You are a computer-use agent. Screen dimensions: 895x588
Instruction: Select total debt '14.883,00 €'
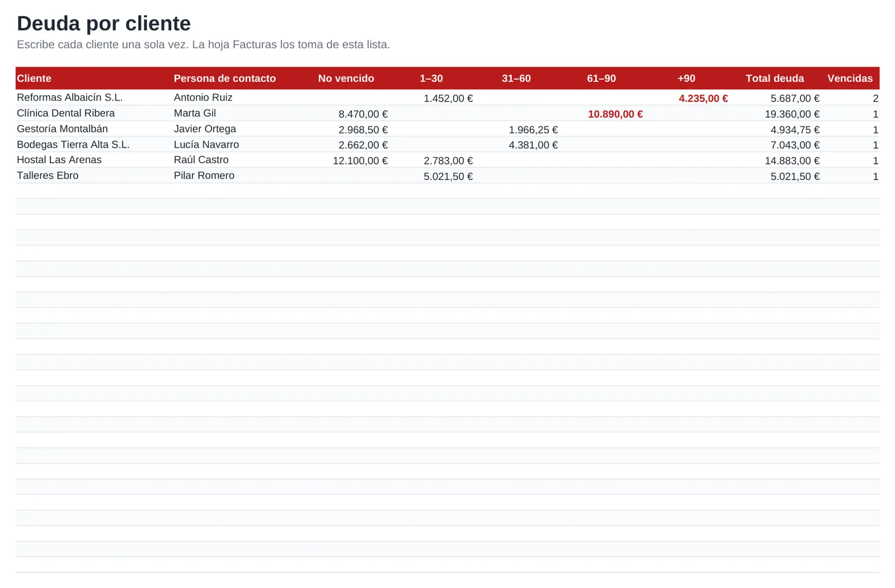pos(792,161)
